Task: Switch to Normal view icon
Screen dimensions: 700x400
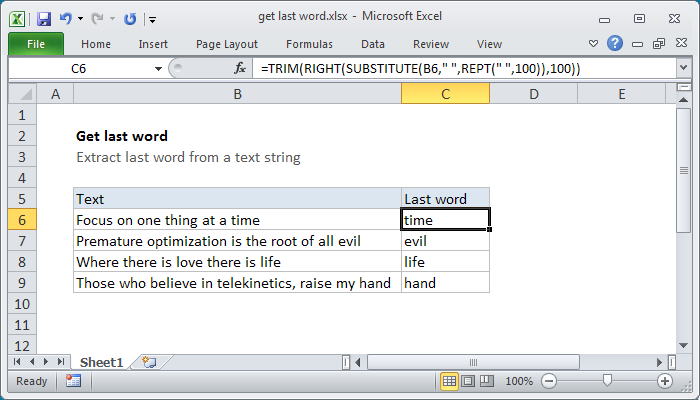Action: tap(449, 381)
